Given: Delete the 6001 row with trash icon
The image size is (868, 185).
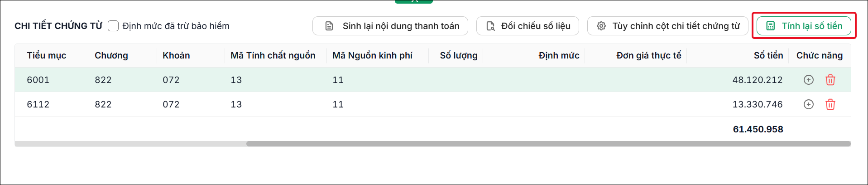Looking at the screenshot, I should click(830, 80).
